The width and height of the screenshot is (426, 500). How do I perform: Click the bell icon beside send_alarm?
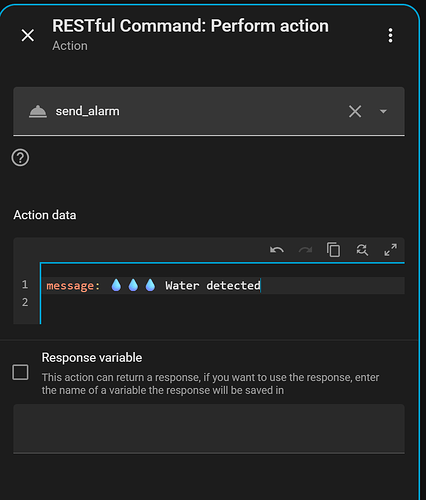(x=38, y=111)
